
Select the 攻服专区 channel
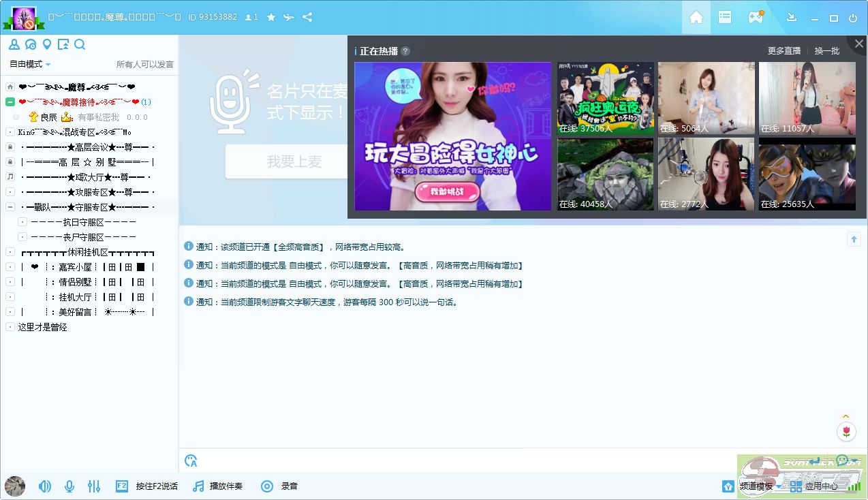click(x=89, y=192)
